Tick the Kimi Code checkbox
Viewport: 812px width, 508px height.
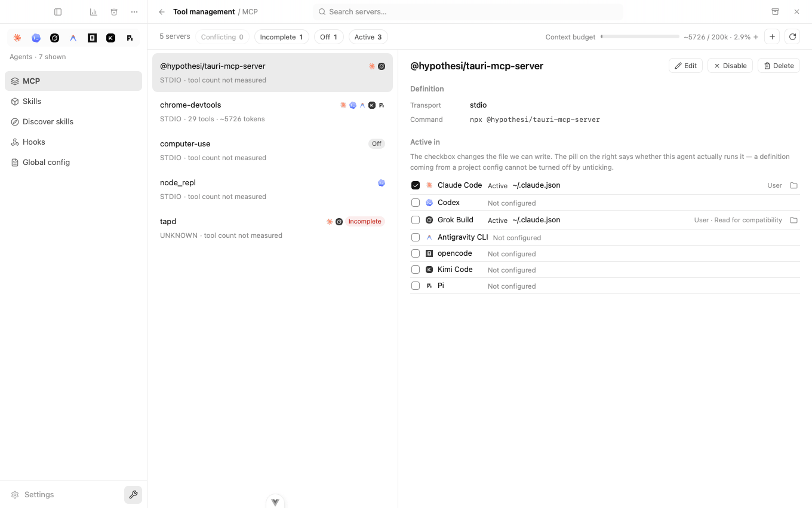[416, 270]
